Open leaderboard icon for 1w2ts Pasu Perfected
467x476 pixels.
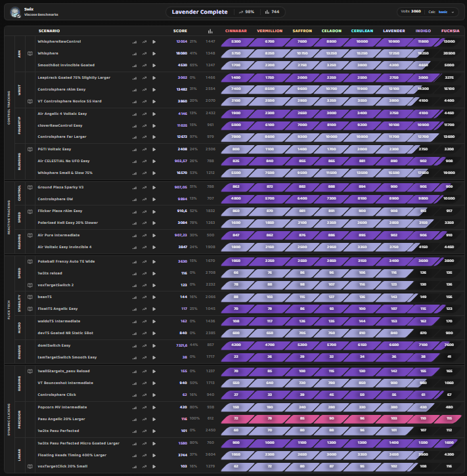coord(134,431)
